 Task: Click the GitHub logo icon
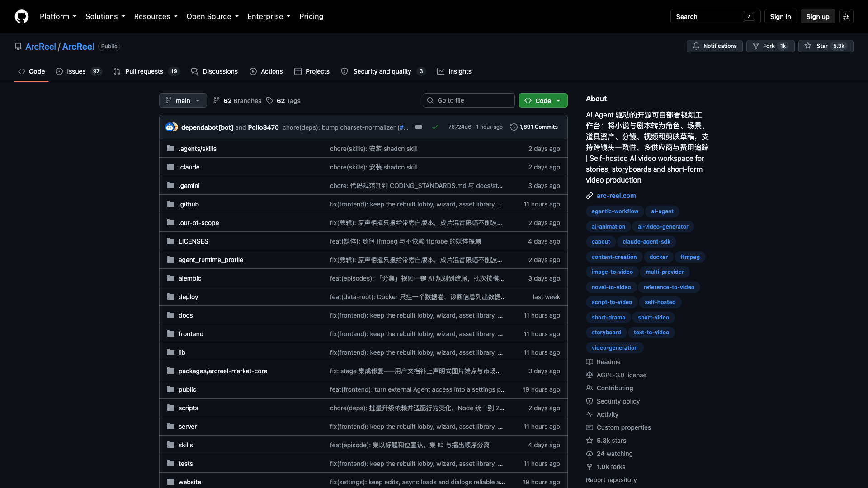(x=22, y=16)
